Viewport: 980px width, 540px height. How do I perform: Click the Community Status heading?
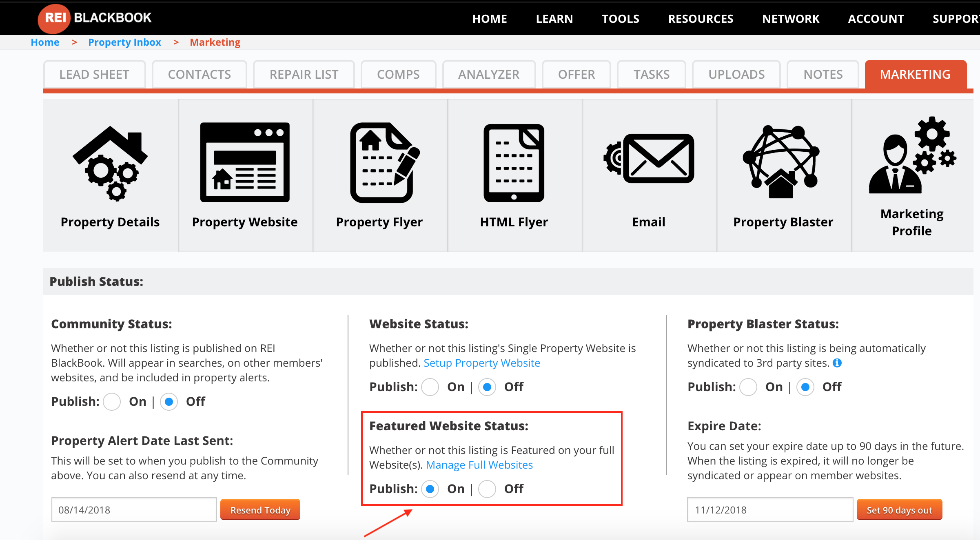tap(111, 324)
